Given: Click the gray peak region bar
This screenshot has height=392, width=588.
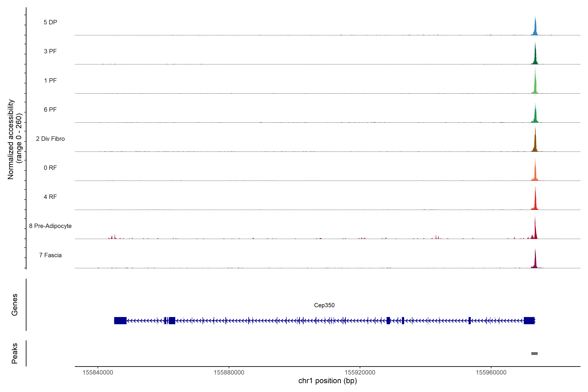Looking at the screenshot, I should (534, 353).
